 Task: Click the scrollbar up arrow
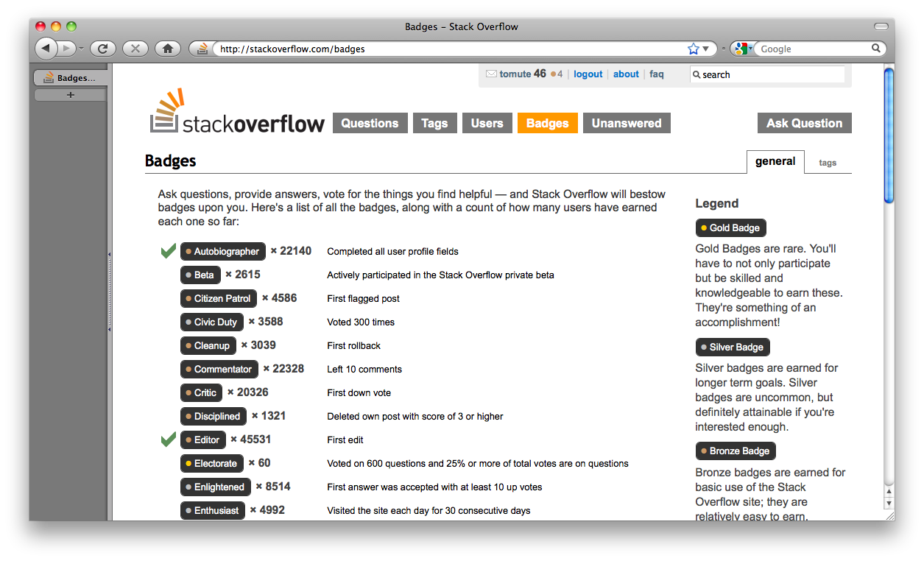click(889, 492)
